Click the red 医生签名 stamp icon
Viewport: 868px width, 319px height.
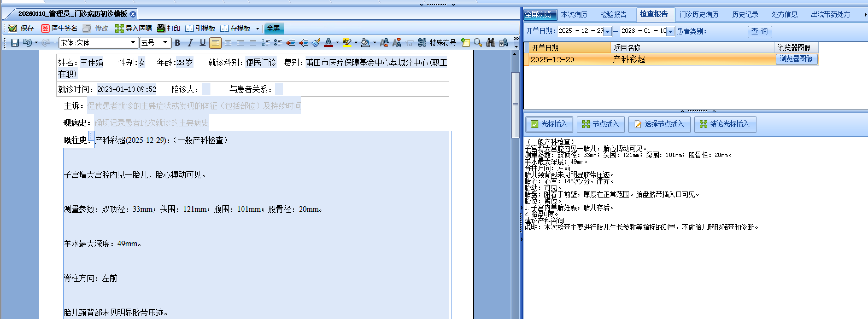click(45, 28)
